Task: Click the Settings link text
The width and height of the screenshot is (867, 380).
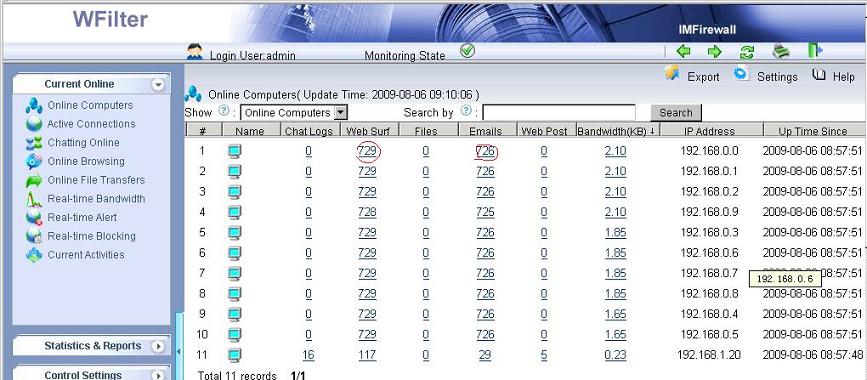Action: coord(777,77)
